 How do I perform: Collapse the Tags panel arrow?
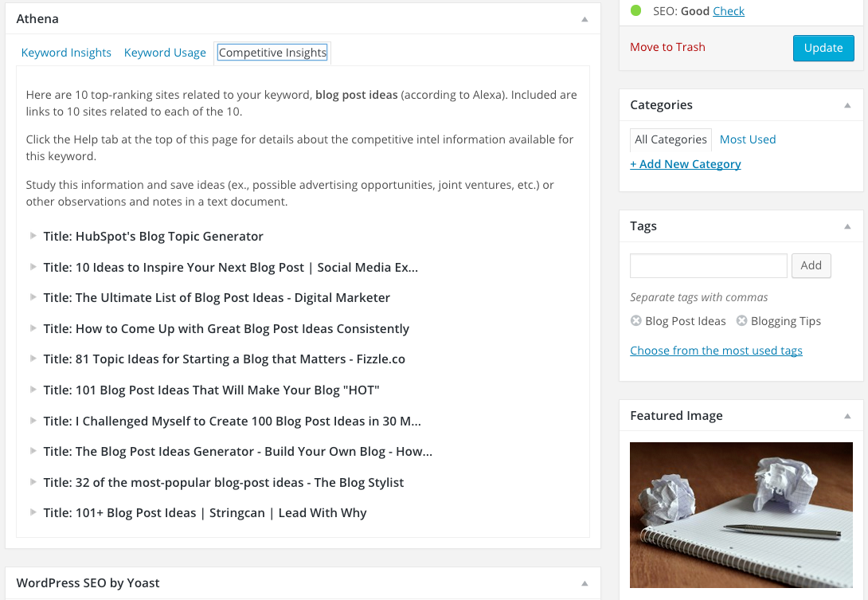pos(847,226)
